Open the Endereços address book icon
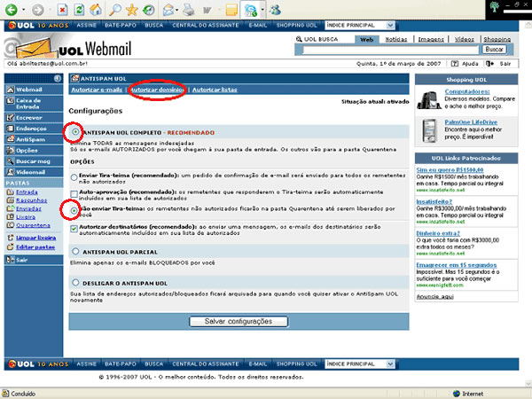 [9, 129]
